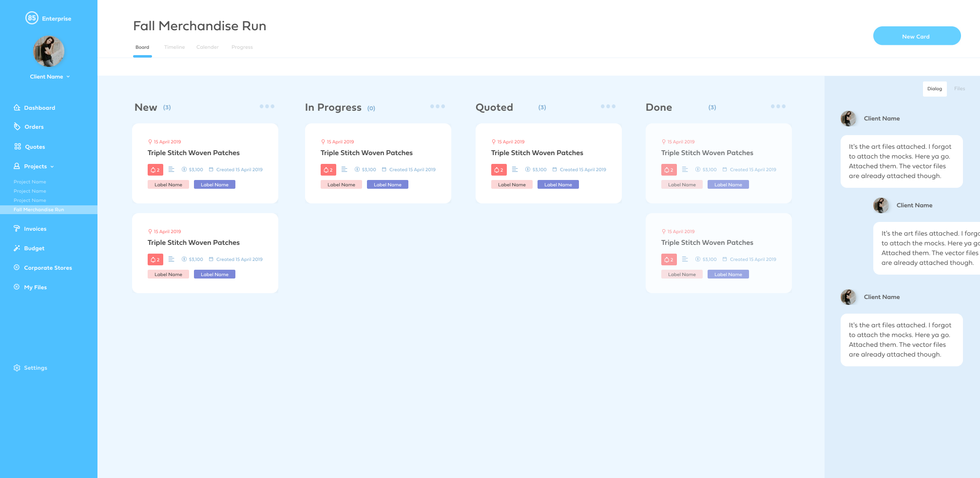Click the Enterprise 85 logo
Viewport: 980px width, 478px height.
[x=33, y=18]
